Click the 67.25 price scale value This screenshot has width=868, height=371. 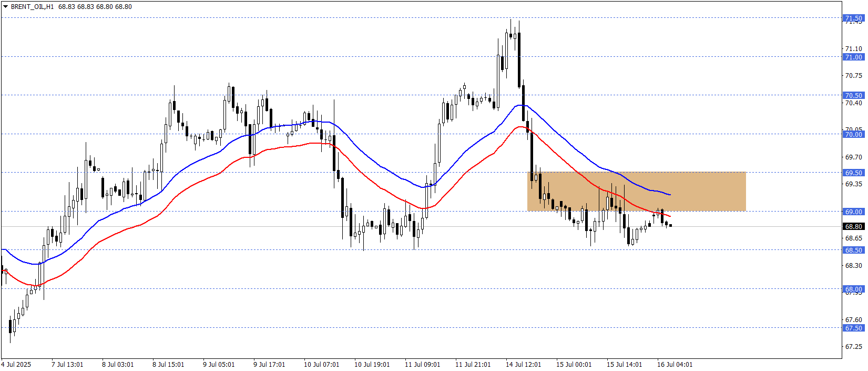853,346
